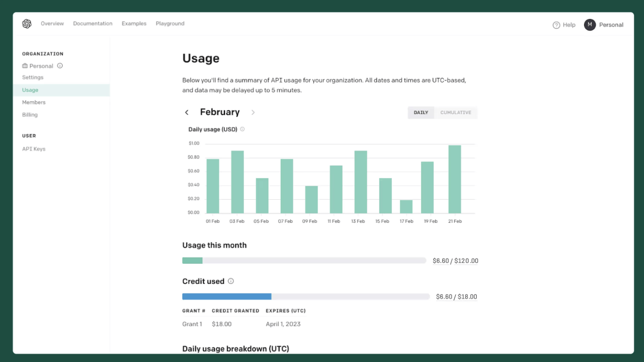The image size is (644, 362).
Task: Click the briefcase icon beside Personal
Action: point(25,66)
